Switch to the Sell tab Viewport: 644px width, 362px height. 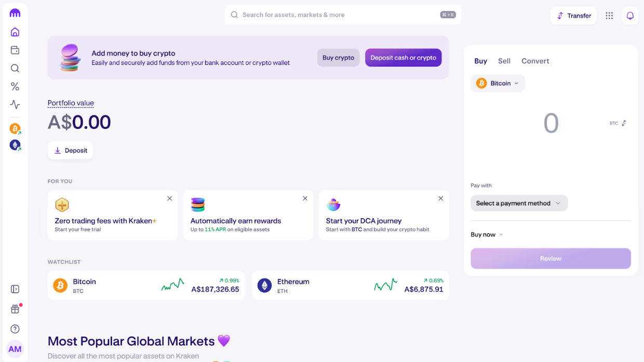504,61
